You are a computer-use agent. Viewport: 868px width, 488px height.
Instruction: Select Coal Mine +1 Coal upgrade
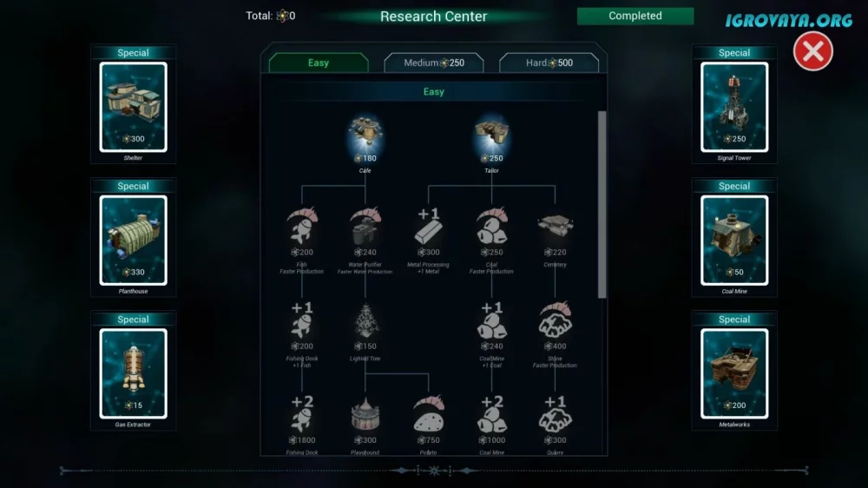pos(491,320)
